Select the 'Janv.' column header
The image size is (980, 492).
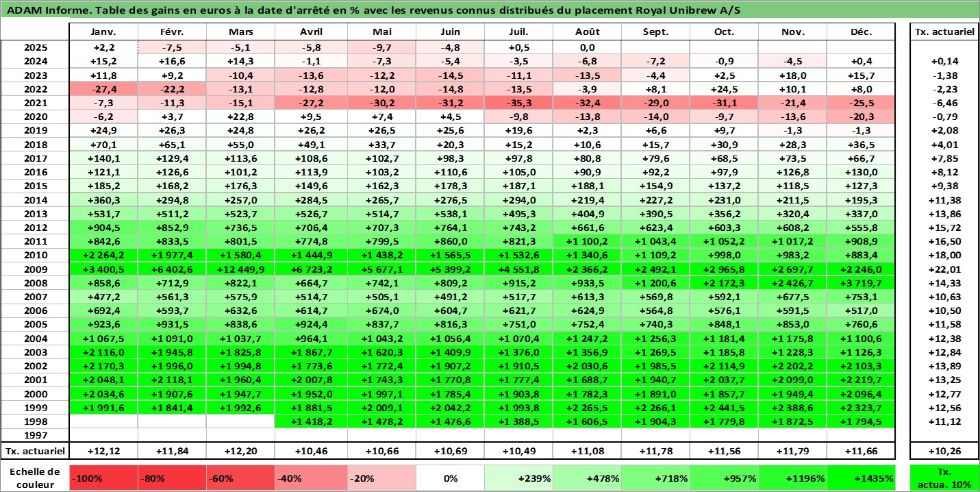pos(104,32)
